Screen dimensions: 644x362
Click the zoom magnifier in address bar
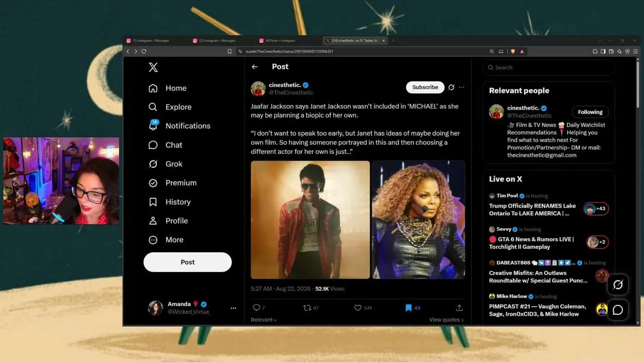492,51
